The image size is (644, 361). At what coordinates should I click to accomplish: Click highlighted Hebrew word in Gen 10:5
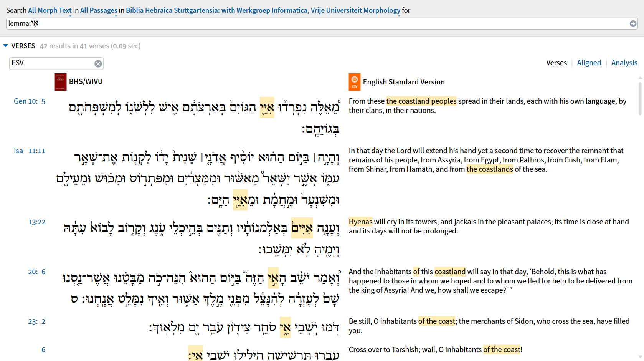(x=267, y=108)
